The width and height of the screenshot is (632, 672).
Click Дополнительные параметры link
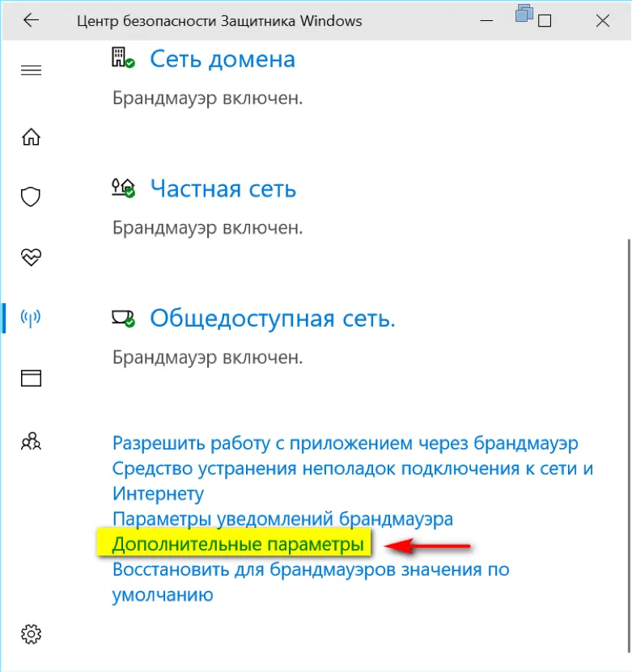coord(238,544)
